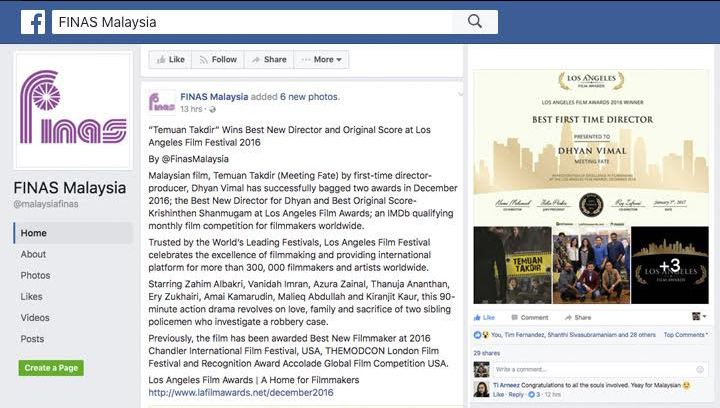Open the 6 new photos link
Viewport: 720px width, 408px height.
click(309, 97)
